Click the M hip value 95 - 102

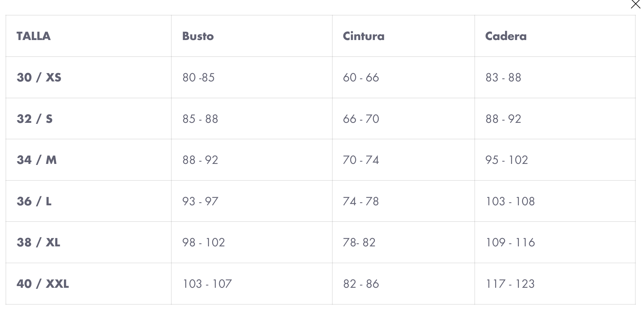(506, 160)
